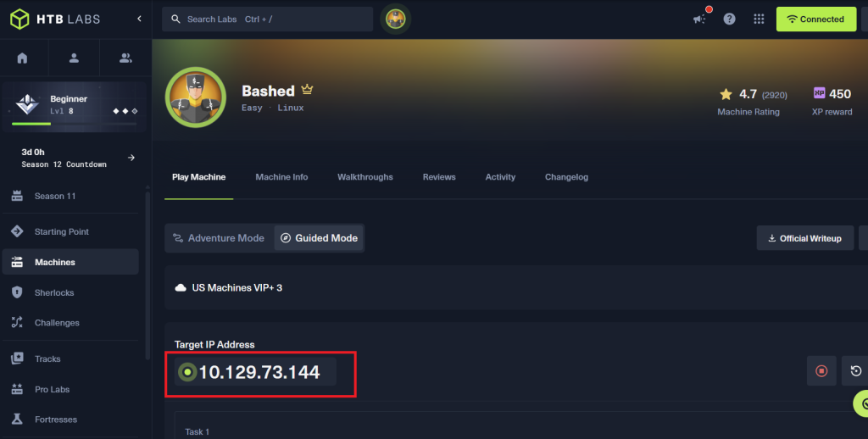Click the Easy · Linux label
Image resolution: width=868 pixels, height=439 pixels.
point(273,108)
